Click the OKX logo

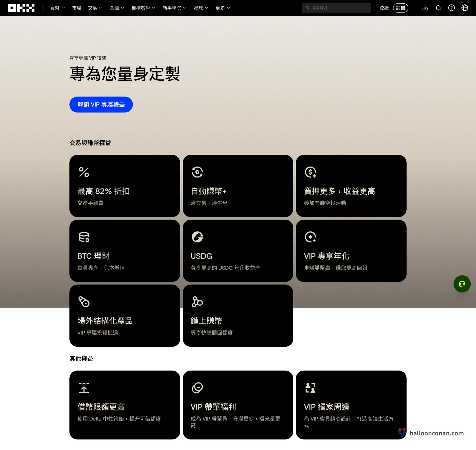21,8
